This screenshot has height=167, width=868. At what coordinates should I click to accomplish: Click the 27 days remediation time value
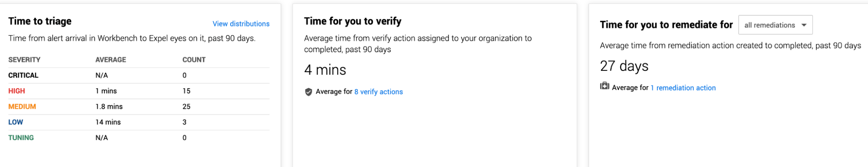tap(624, 66)
